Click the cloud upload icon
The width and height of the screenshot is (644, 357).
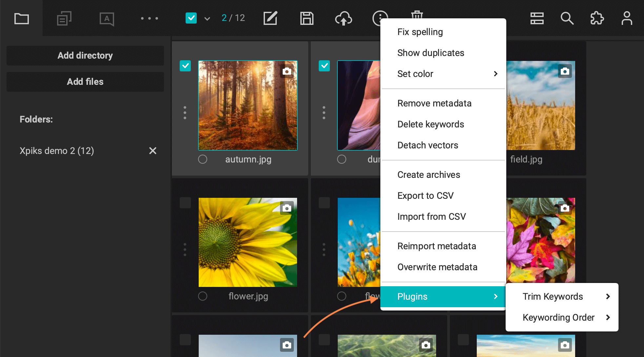click(343, 18)
